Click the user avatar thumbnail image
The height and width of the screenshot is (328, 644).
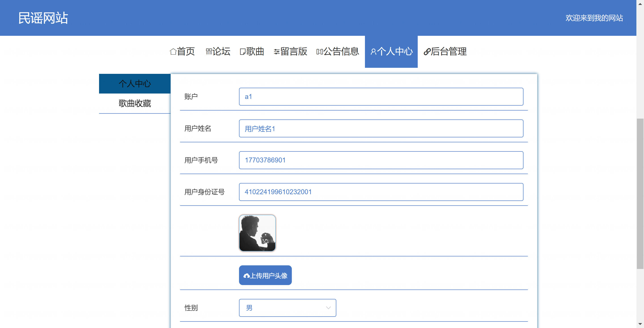pos(257,233)
